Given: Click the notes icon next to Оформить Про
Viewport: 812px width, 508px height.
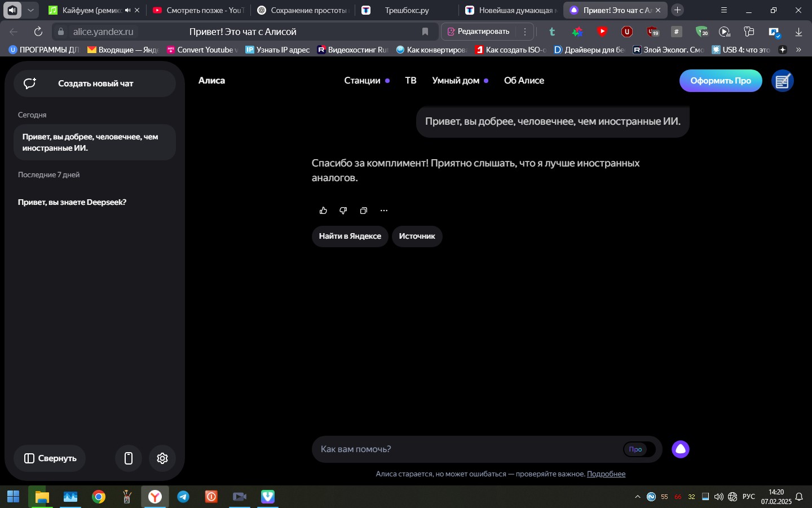Looking at the screenshot, I should [x=783, y=81].
